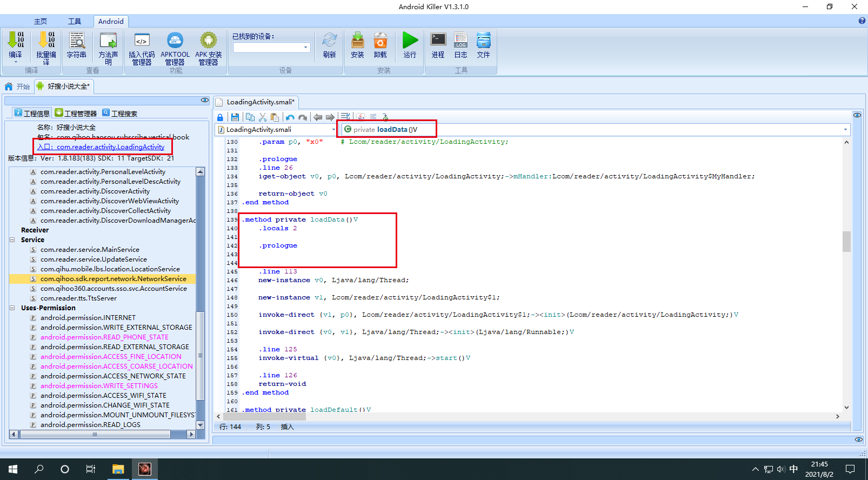Select android.permission.INTERNET entry

tap(88, 318)
